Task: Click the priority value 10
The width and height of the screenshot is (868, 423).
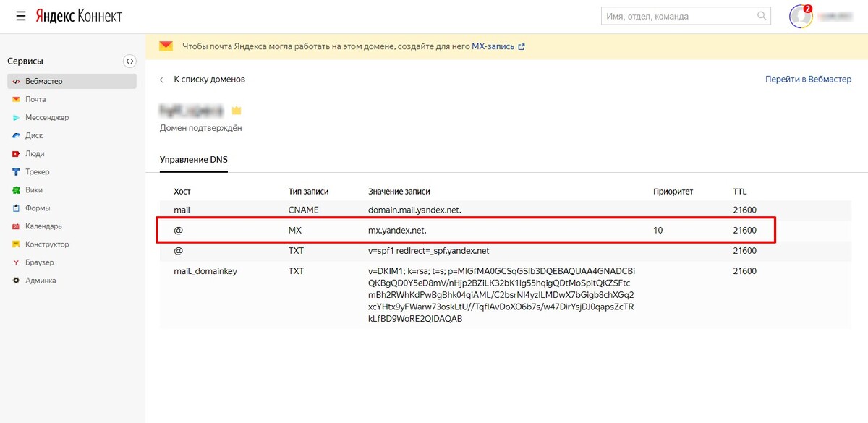Action: 658,231
